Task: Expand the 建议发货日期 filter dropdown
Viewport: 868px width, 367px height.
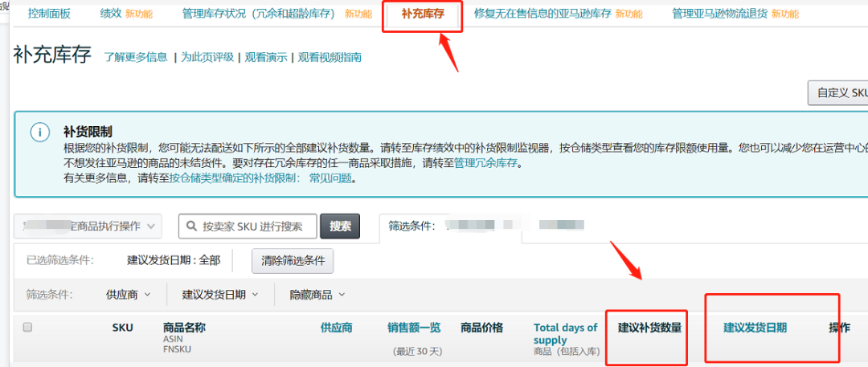Action: coord(219,295)
